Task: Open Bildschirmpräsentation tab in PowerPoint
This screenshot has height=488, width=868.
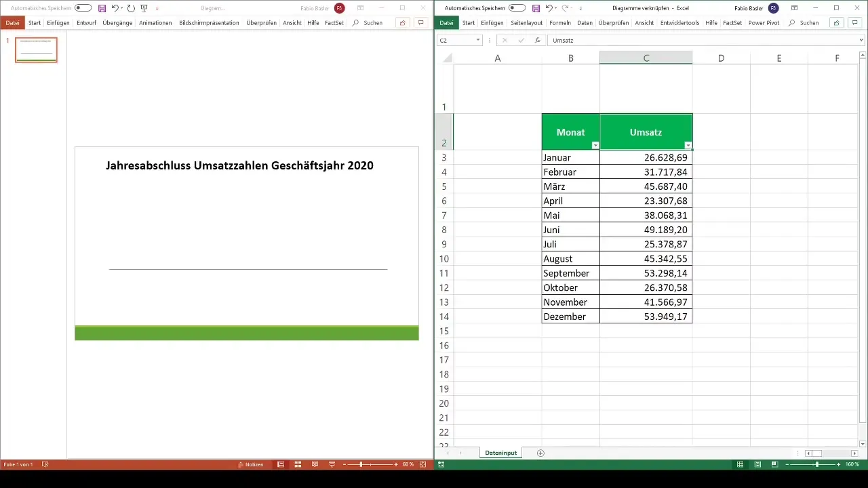Action: pyautogui.click(x=209, y=22)
